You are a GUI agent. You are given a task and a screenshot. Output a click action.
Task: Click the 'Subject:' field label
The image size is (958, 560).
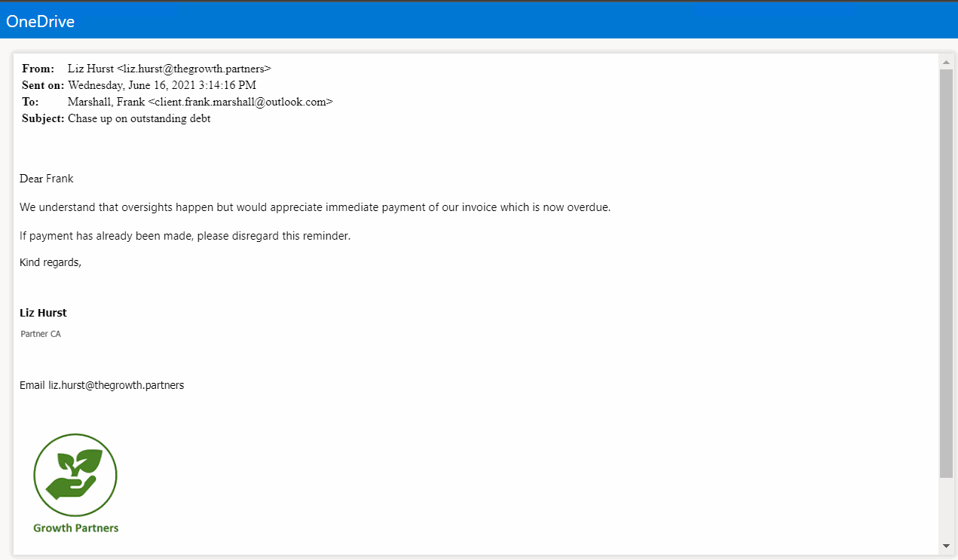(43, 118)
